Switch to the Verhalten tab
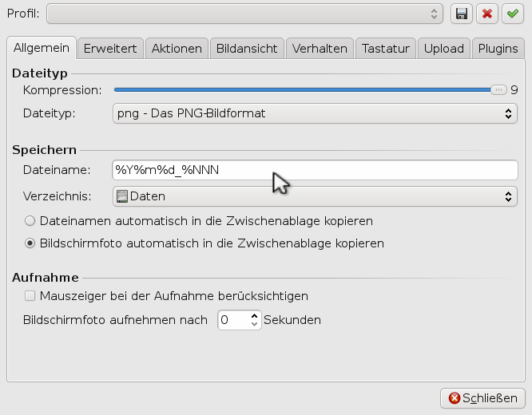This screenshot has width=532, height=415. [x=320, y=49]
